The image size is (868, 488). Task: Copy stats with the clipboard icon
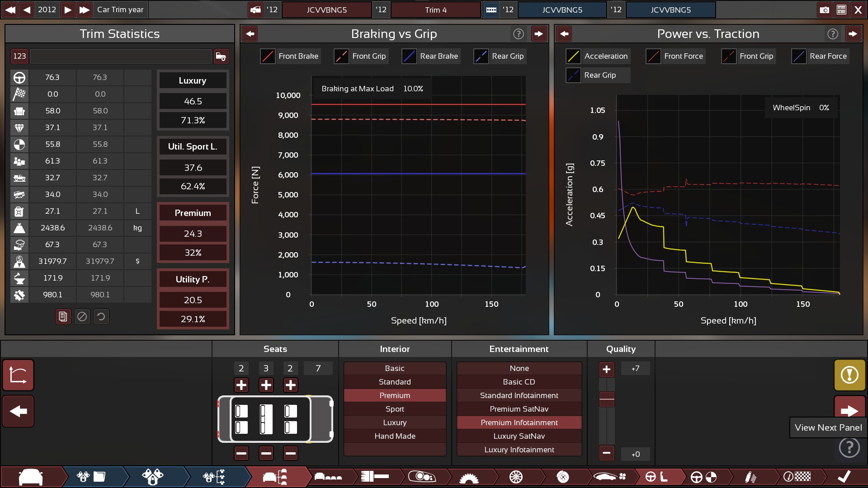pos(63,317)
